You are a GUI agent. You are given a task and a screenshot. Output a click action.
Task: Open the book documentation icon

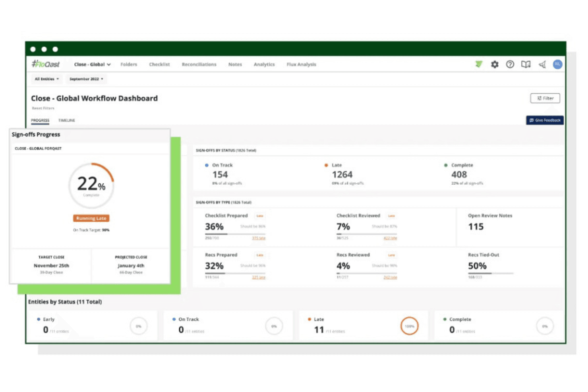tap(526, 64)
